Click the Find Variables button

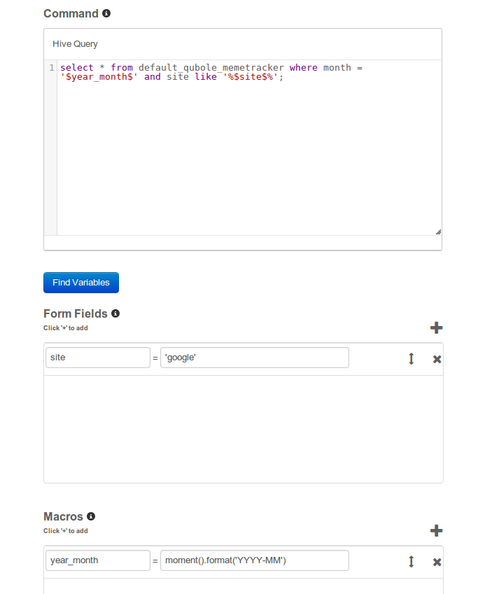pyautogui.click(x=81, y=283)
